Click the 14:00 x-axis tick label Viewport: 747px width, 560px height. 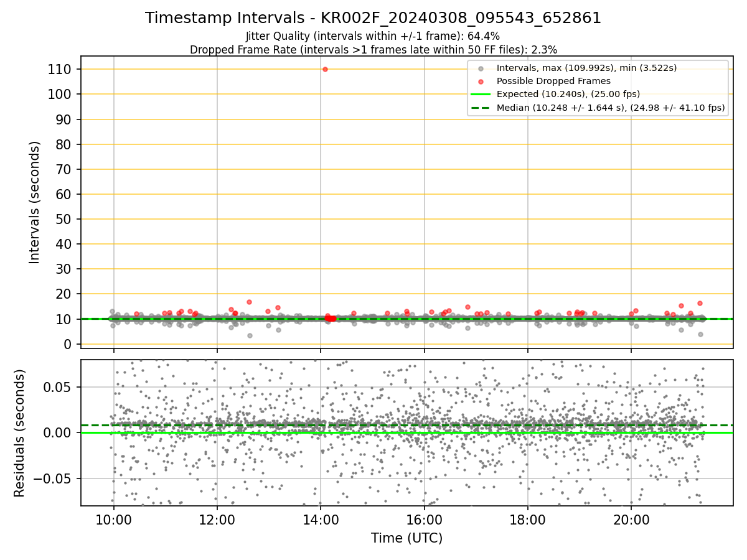(321, 520)
